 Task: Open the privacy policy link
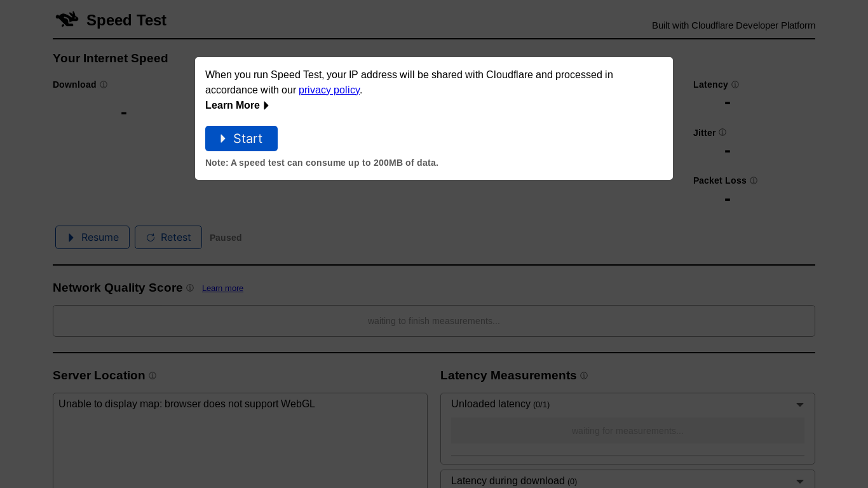[x=329, y=90]
